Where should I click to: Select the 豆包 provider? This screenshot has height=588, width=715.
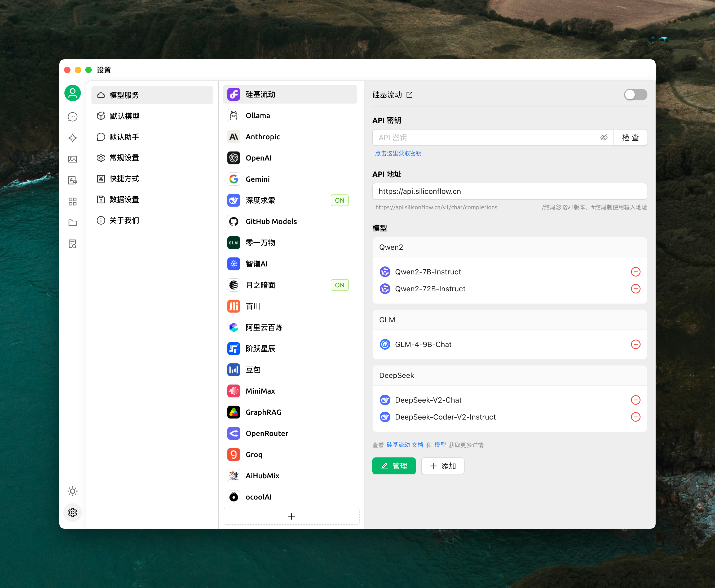[x=290, y=370]
